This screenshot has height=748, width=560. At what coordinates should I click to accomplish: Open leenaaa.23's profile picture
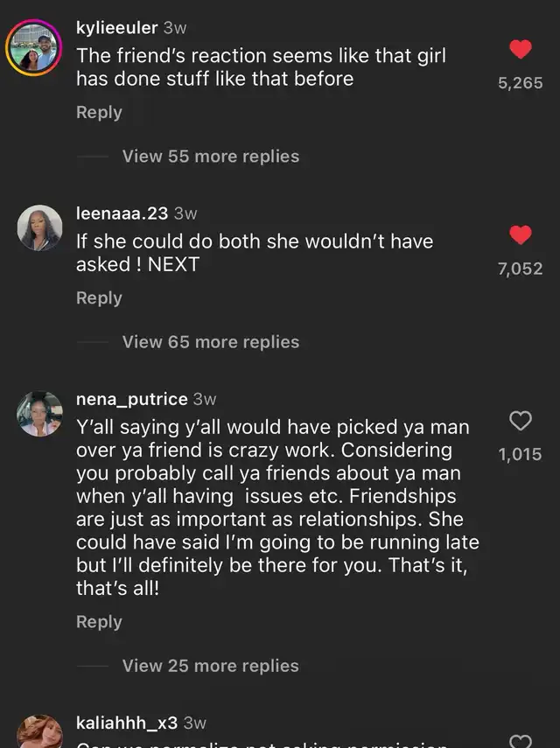pos(39,228)
